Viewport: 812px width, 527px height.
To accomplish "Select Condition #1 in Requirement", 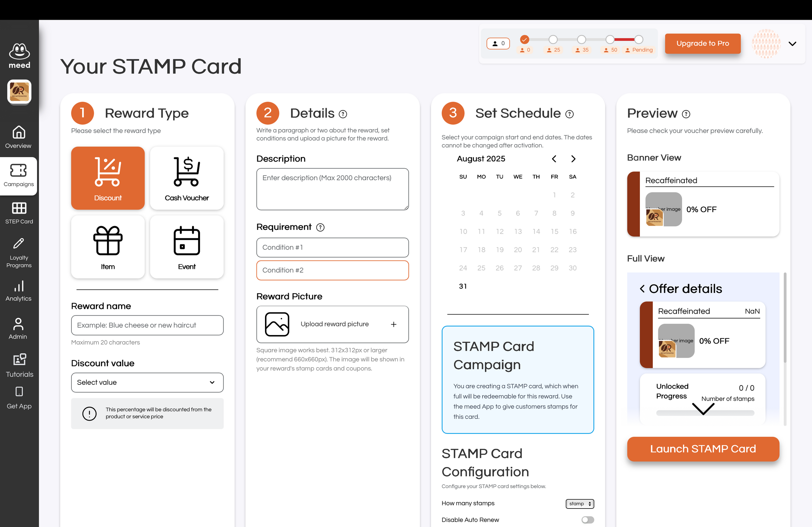I will click(x=332, y=247).
